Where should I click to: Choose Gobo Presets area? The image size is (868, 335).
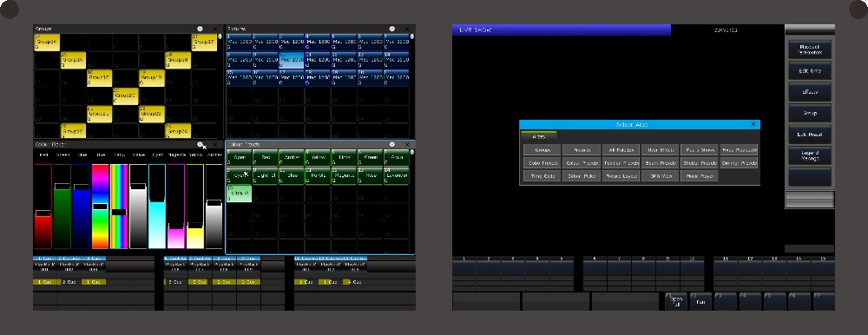click(542, 163)
